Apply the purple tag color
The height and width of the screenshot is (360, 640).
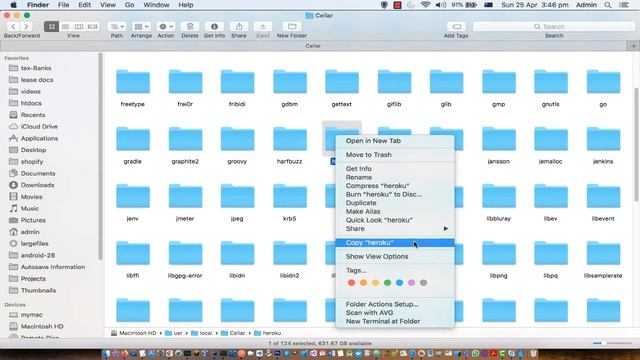click(411, 282)
